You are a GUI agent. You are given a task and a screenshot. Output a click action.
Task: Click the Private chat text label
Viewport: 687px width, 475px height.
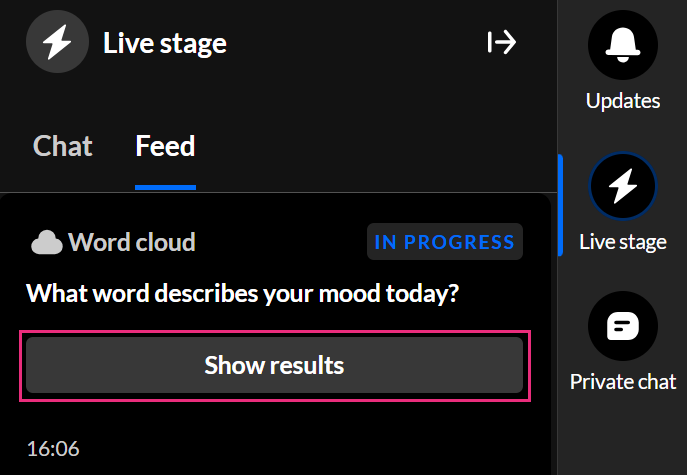coord(622,382)
